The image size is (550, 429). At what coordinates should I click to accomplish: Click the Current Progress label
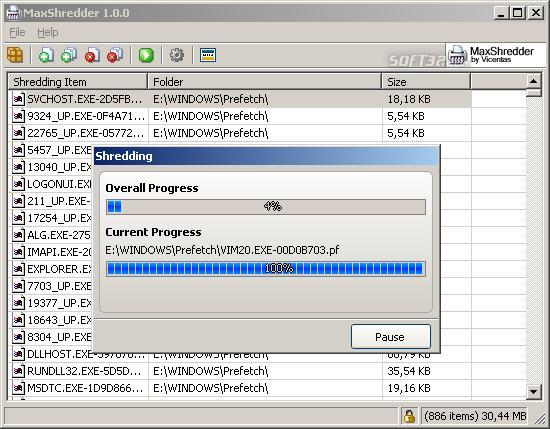pos(153,232)
